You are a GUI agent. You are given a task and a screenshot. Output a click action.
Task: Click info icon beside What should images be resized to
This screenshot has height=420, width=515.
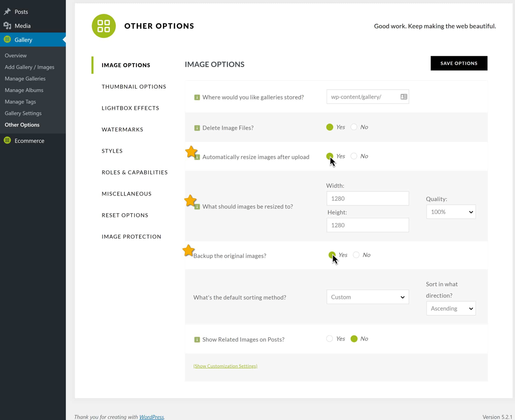click(197, 207)
